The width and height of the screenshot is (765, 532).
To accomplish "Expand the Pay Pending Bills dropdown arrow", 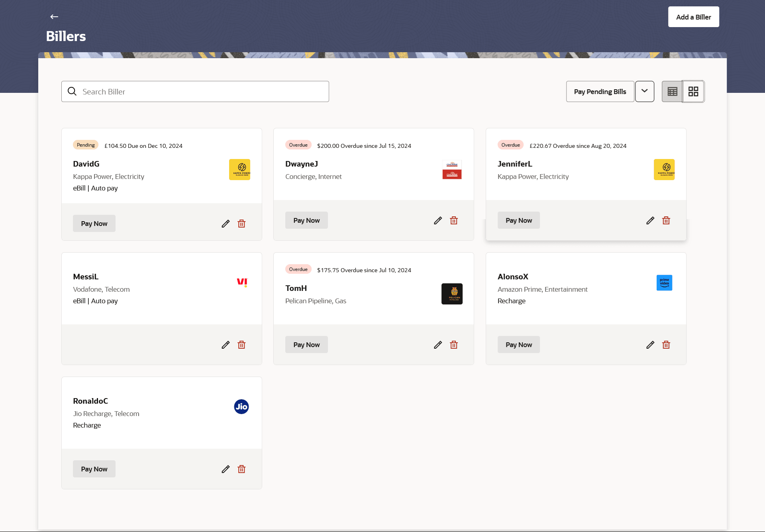I will point(644,91).
